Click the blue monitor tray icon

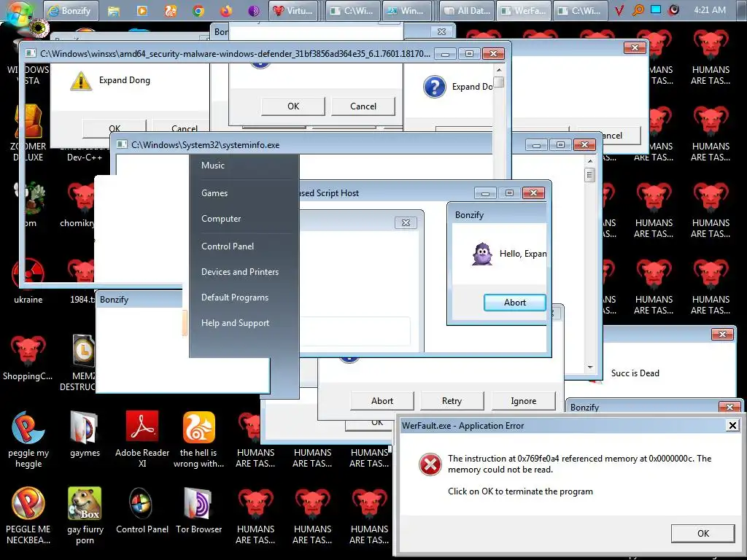point(656,9)
